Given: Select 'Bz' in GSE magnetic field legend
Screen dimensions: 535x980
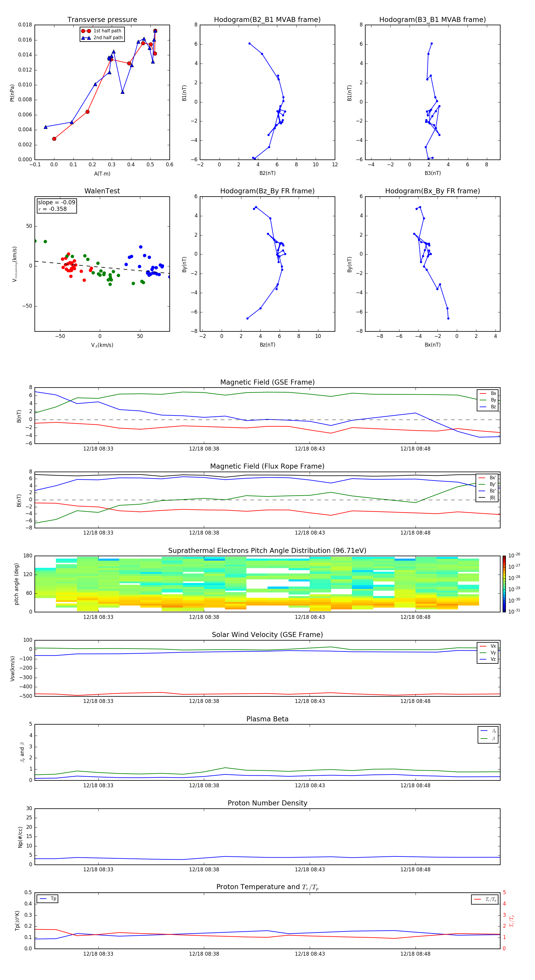Looking at the screenshot, I should pos(488,407).
